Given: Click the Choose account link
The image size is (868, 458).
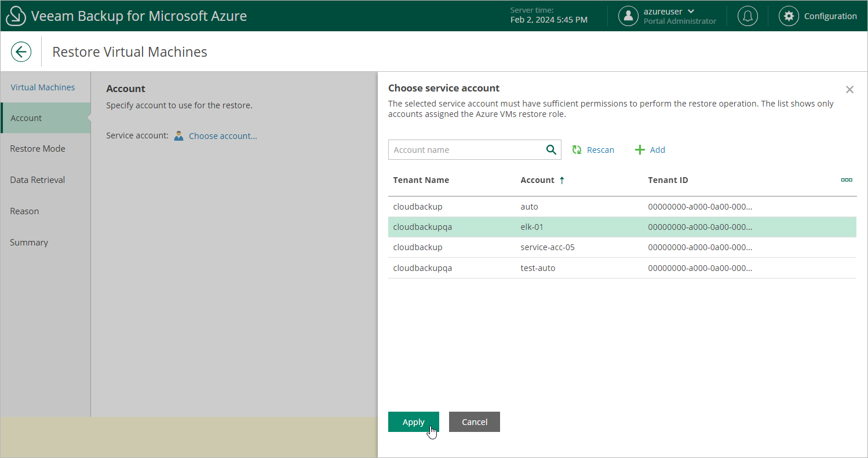Looking at the screenshot, I should [x=223, y=136].
